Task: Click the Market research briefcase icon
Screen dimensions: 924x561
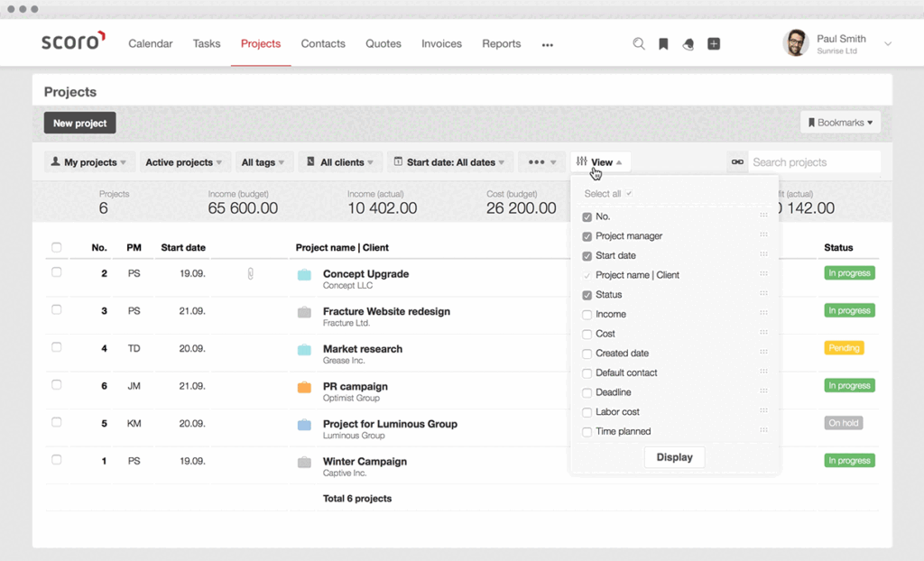Action: tap(304, 349)
